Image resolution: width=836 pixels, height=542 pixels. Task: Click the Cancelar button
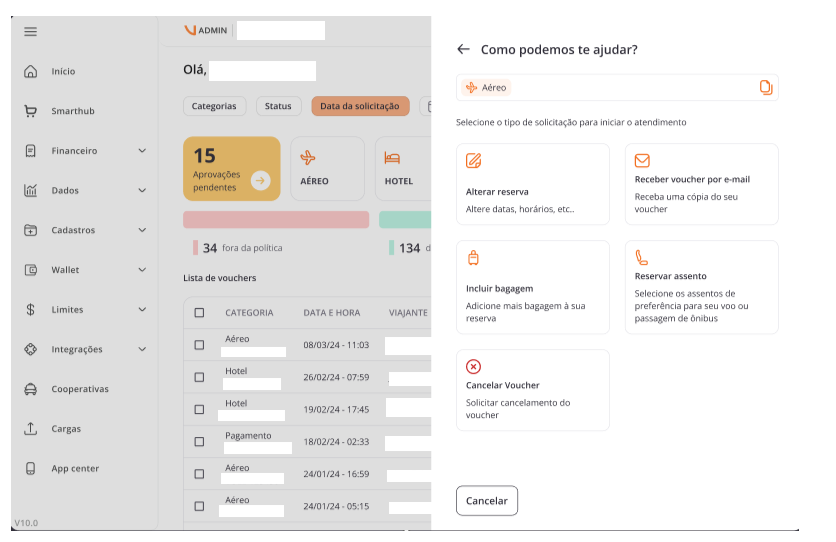click(487, 500)
